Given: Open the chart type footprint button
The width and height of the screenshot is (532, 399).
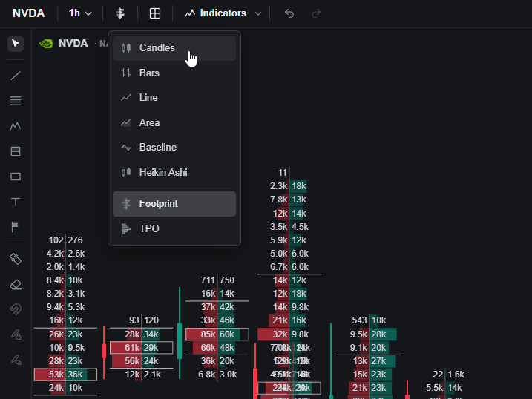Looking at the screenshot, I should tap(120, 13).
